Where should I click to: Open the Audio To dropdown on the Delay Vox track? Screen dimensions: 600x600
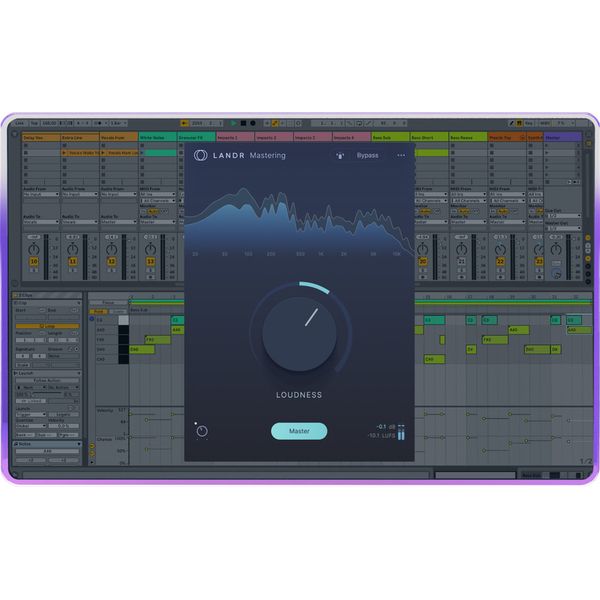click(x=41, y=222)
